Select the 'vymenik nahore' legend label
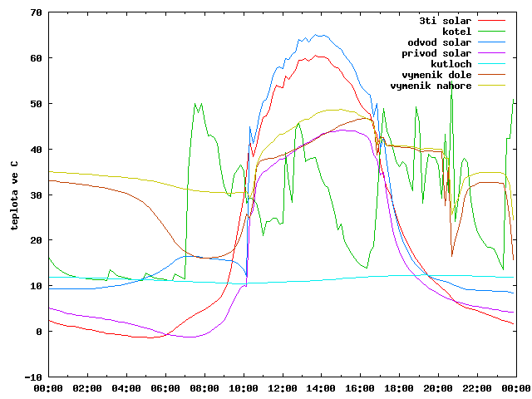The height and width of the screenshot is (399, 532). pos(431,86)
